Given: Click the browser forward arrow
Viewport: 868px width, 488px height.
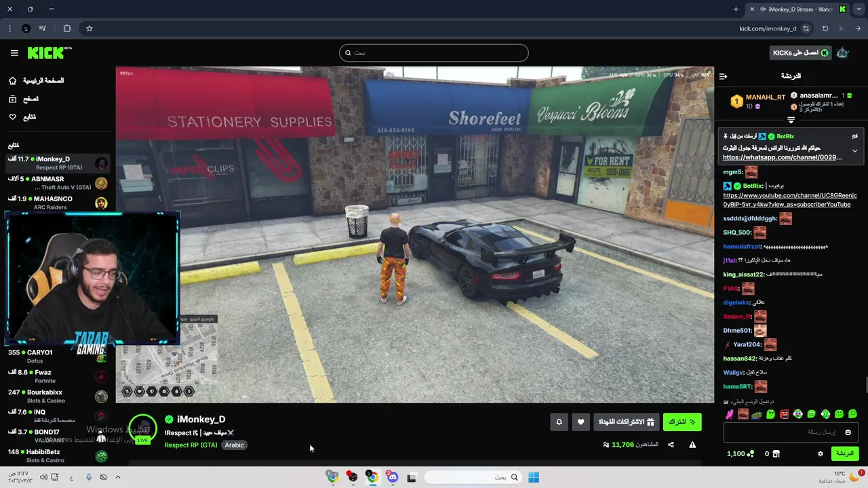Looking at the screenshot, I should click(x=842, y=28).
